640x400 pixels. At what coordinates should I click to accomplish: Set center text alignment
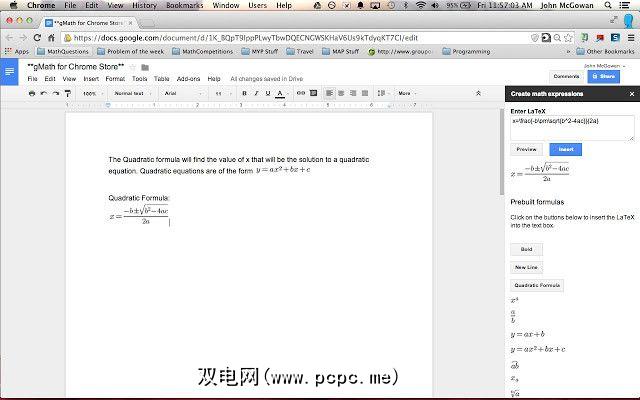(x=341, y=93)
